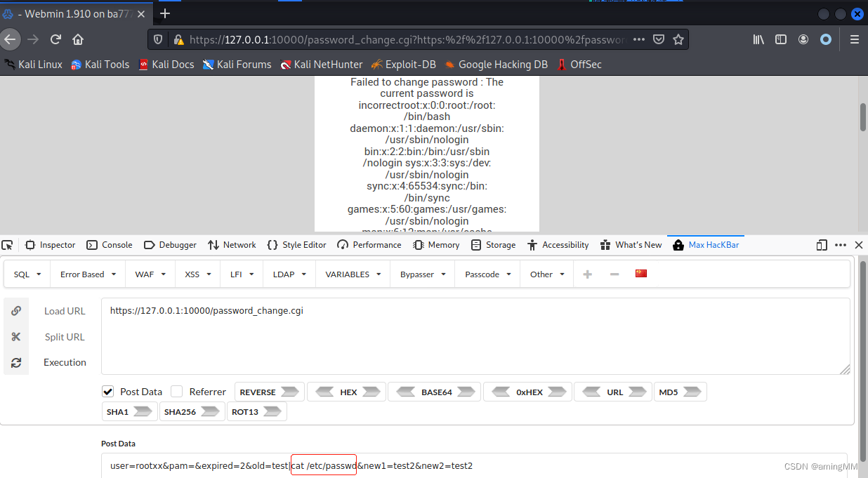868x478 pixels.
Task: Switch language with the Chinese flag icon
Action: coord(641,273)
